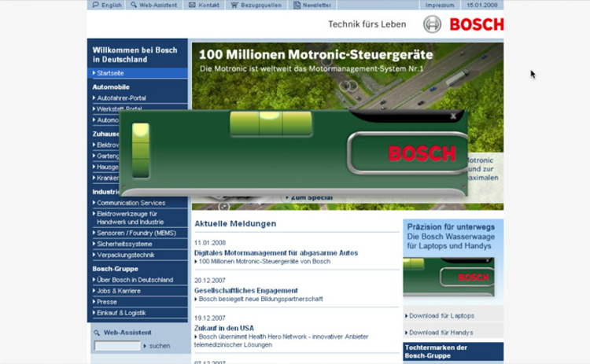Image resolution: width=590 pixels, height=364 pixels.
Task: Click the Tochtermarken der Bosch-Gruppe header
Action: point(453,351)
